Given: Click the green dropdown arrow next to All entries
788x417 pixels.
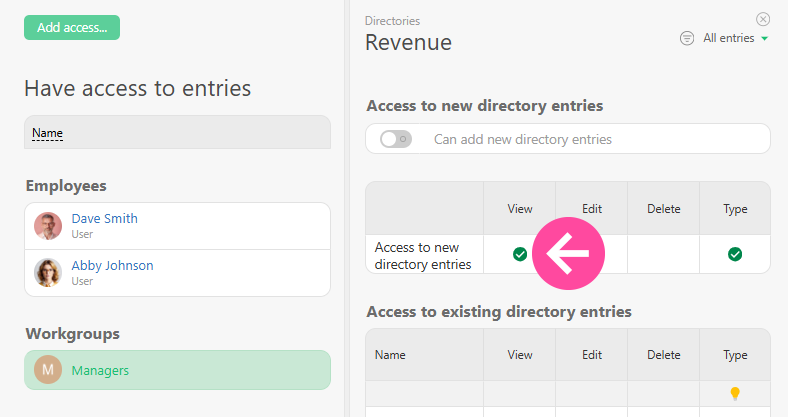Looking at the screenshot, I should 764,39.
